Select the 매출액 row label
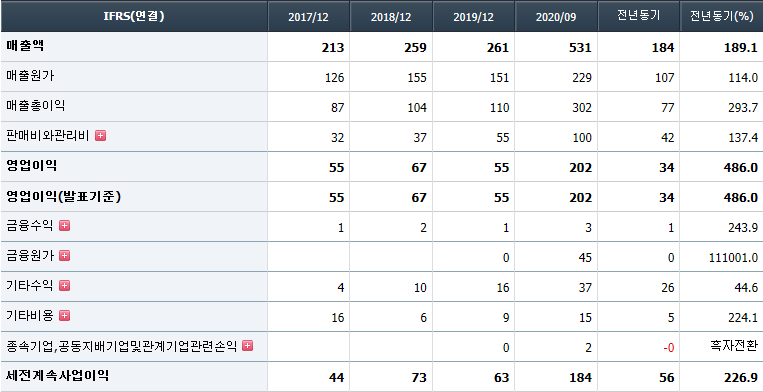 click(25, 46)
